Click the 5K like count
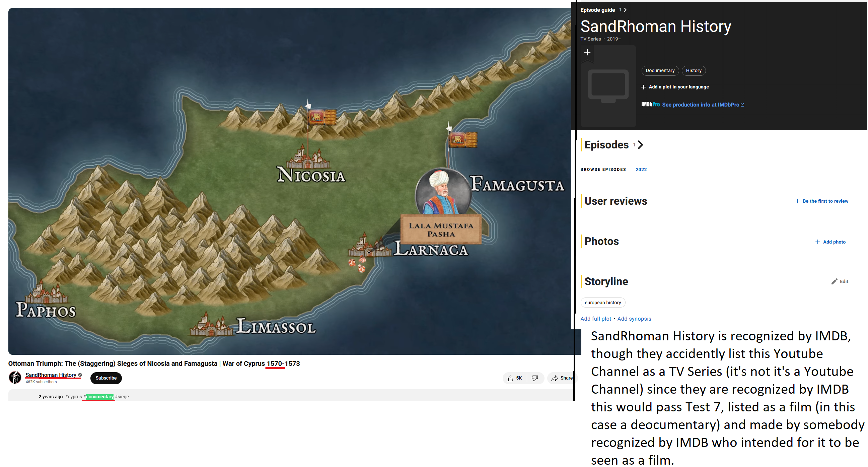 pos(519,378)
